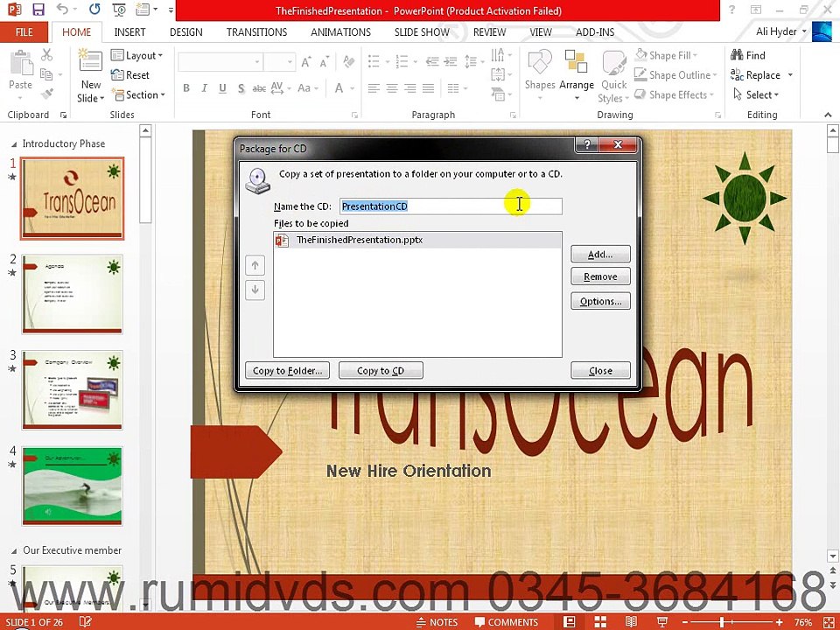
Task: Switch to Slide Sorter view in status bar
Action: coord(600,621)
